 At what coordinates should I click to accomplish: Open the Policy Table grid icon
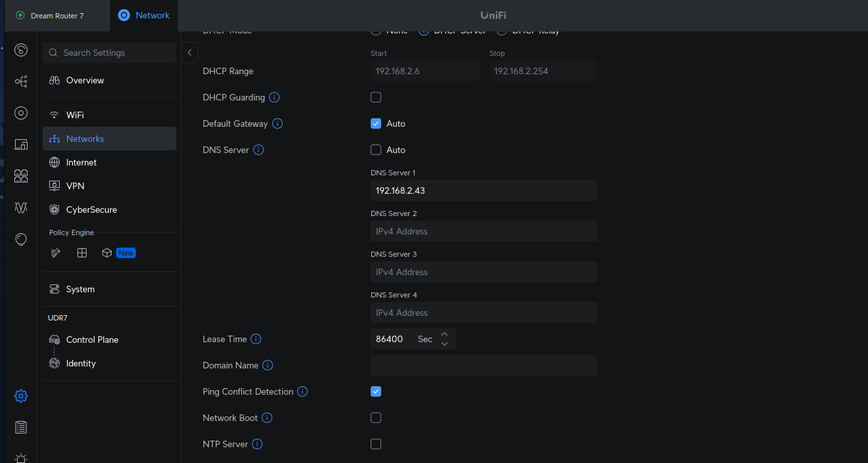(81, 252)
